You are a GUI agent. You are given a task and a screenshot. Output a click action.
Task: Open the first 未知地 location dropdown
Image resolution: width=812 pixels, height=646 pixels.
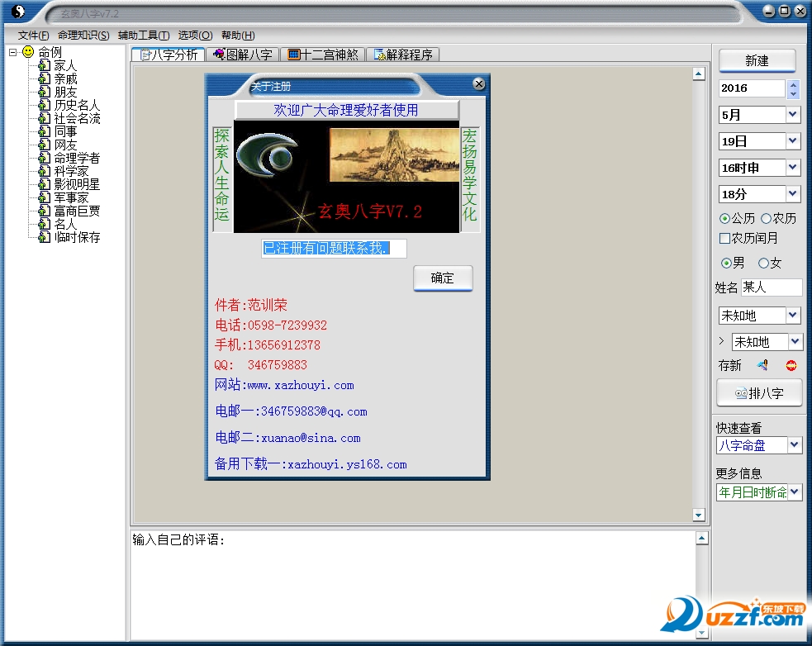[793, 315]
